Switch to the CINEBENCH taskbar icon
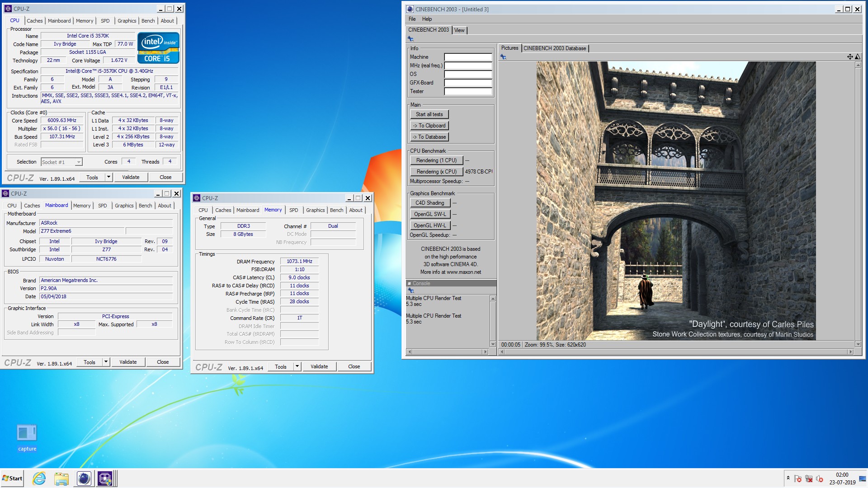 84,479
